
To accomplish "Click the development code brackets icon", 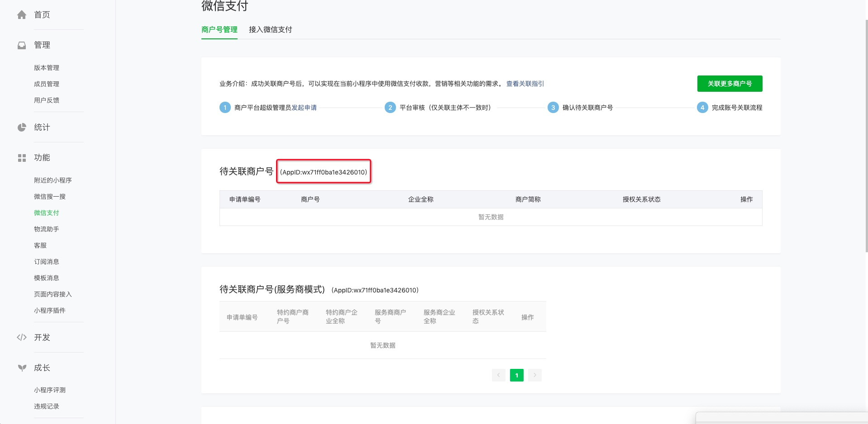I will pos(22,337).
